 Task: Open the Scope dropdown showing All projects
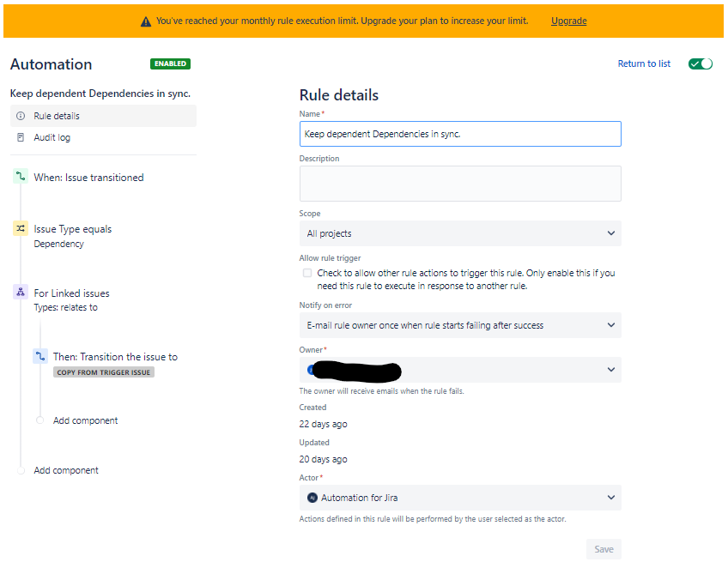tap(460, 233)
